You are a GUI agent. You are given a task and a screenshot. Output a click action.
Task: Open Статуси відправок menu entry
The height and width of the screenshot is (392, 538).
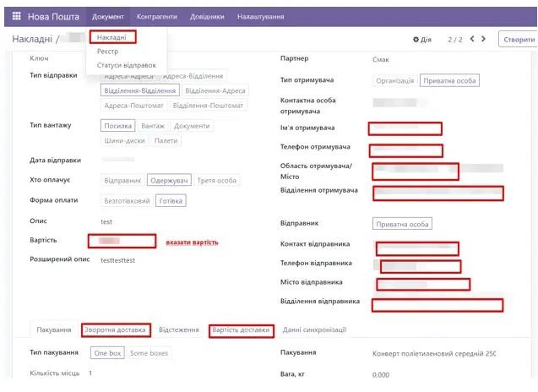coord(127,65)
